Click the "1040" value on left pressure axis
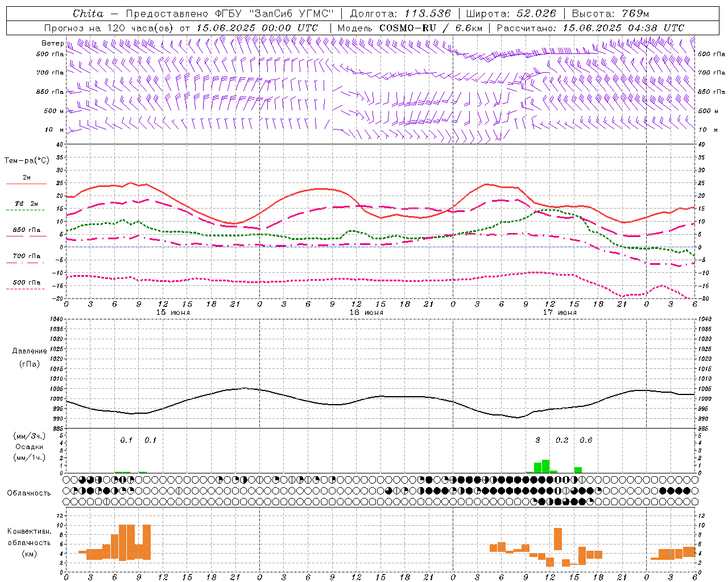 point(57,319)
